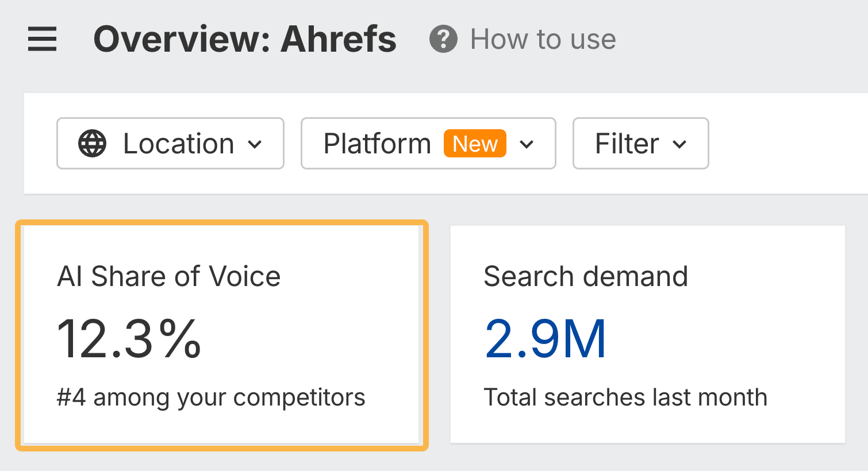Click "Total searches last month" text
The height and width of the screenshot is (471, 868).
click(x=625, y=397)
